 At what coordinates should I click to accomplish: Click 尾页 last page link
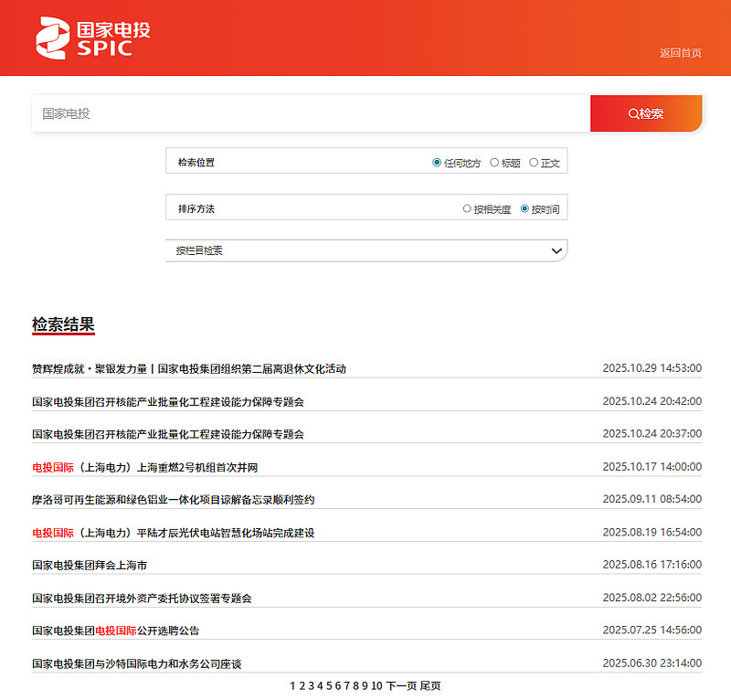click(430, 686)
